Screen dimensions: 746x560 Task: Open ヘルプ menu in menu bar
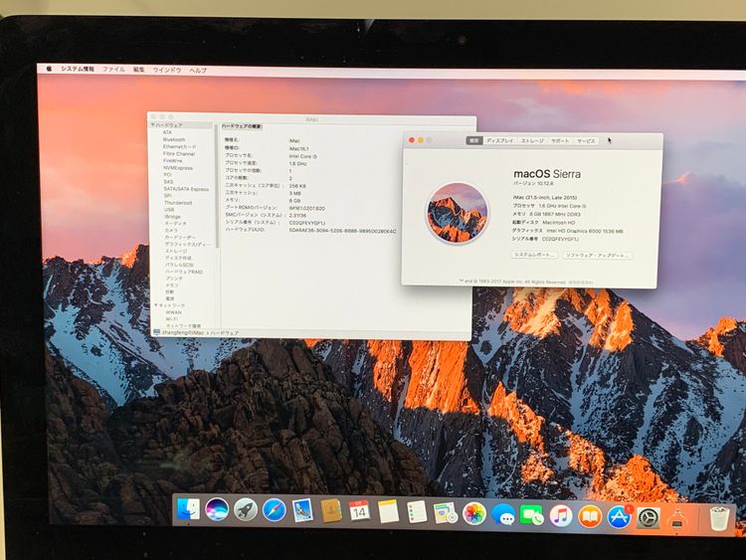click(x=198, y=71)
